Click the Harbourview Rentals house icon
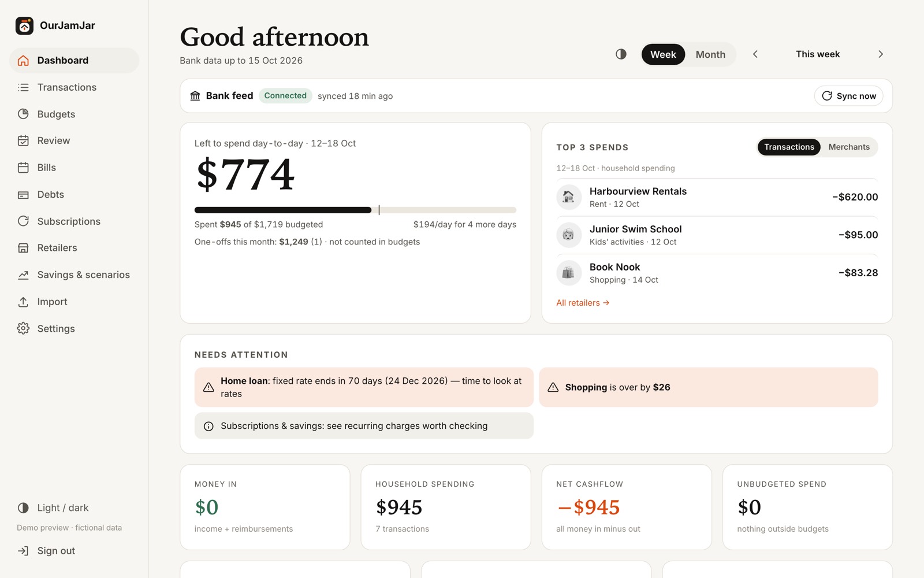The height and width of the screenshot is (578, 924). click(569, 197)
